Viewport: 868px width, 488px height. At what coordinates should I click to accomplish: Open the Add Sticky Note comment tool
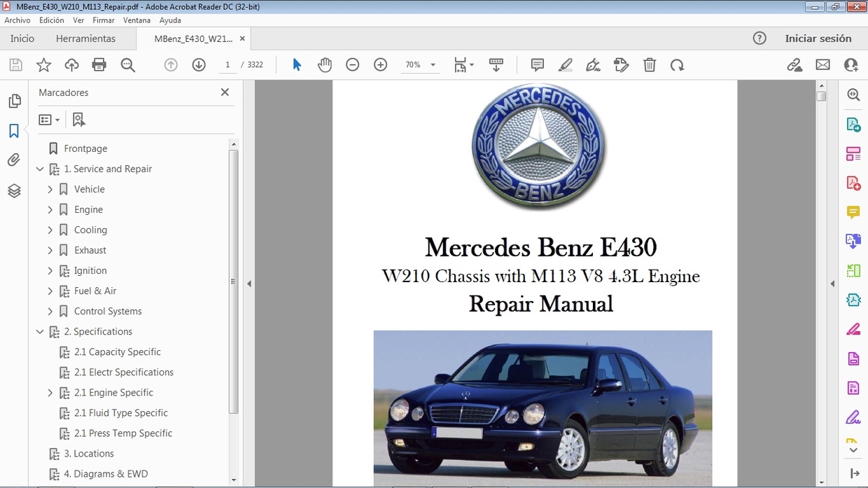click(x=537, y=64)
